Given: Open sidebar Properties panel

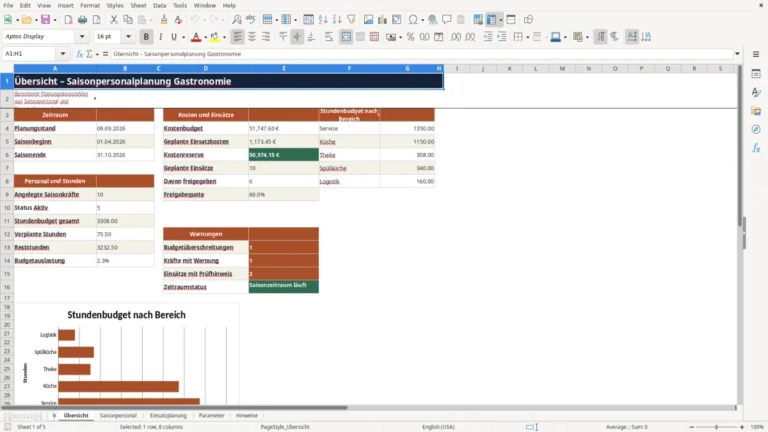Looking at the screenshot, I should pyautogui.click(x=756, y=73).
